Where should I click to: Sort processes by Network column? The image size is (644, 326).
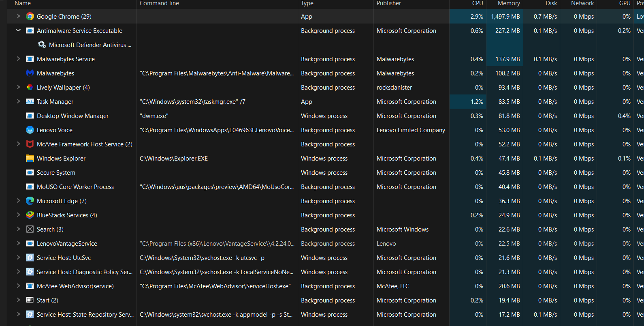(582, 3)
